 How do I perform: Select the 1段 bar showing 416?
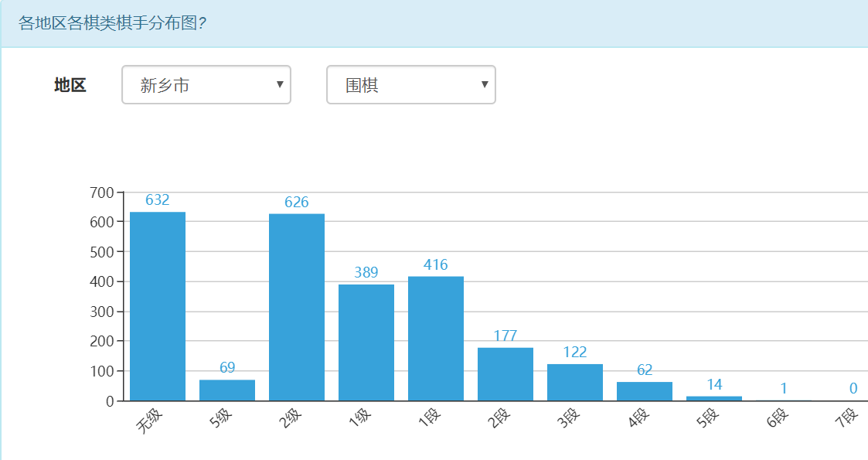point(436,339)
